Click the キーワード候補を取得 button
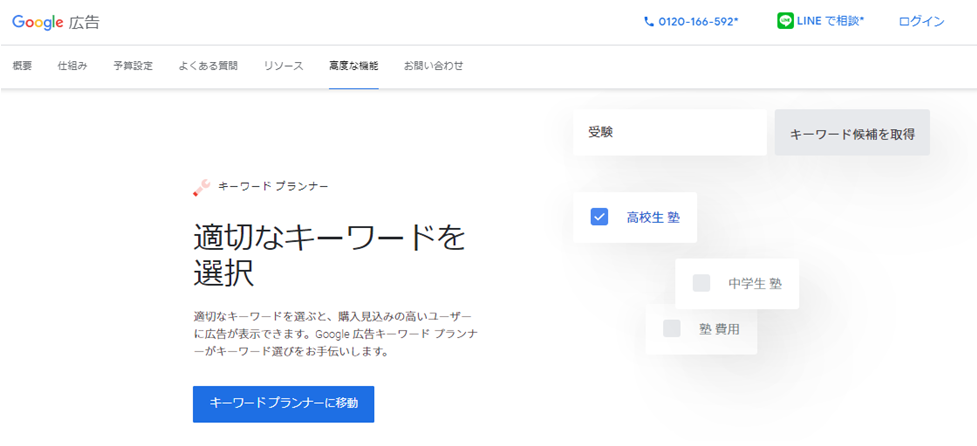This screenshot has width=977, height=446. [852, 133]
